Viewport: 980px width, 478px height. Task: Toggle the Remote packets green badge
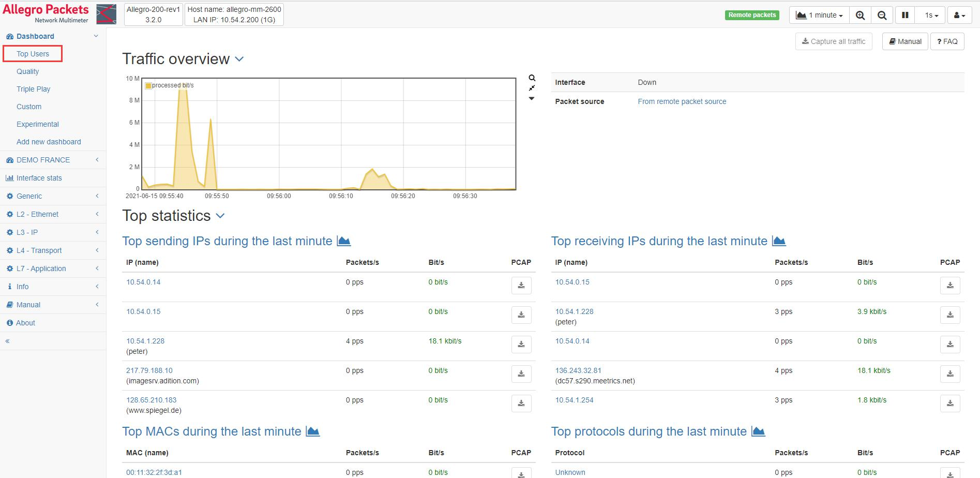pyautogui.click(x=752, y=15)
